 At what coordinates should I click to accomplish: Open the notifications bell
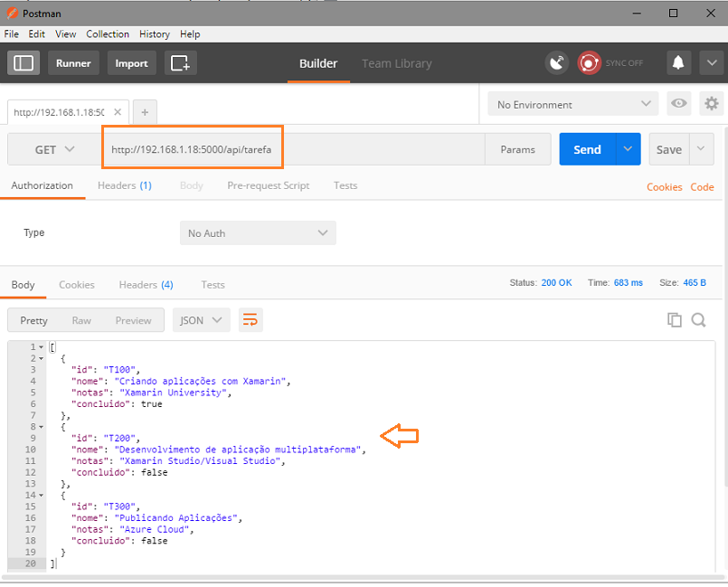(678, 62)
